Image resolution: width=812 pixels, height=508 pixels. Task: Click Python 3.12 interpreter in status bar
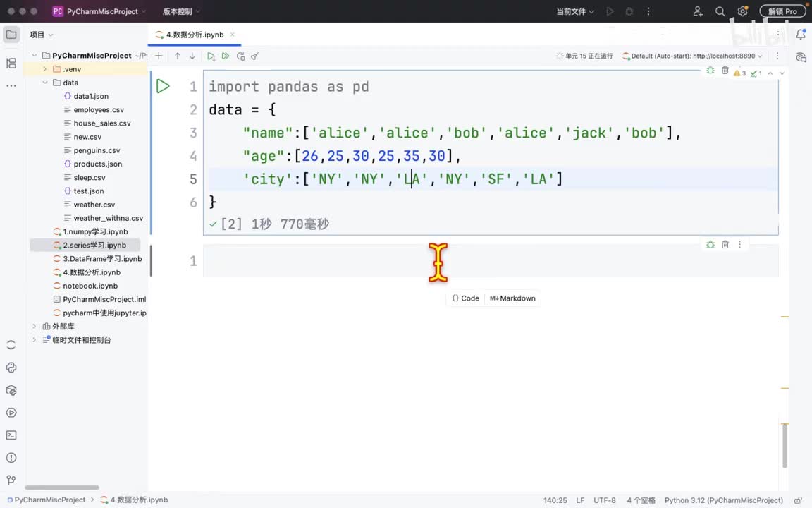[x=723, y=500]
